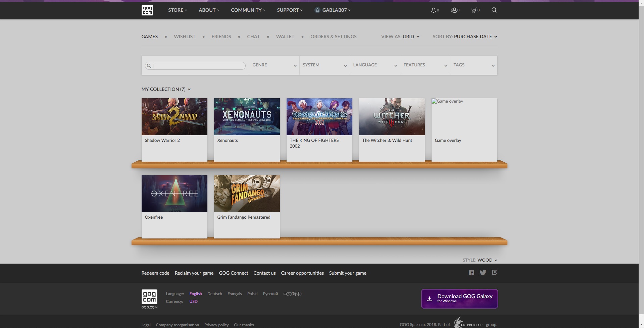Click the footer GOG.com logo

[149, 299]
